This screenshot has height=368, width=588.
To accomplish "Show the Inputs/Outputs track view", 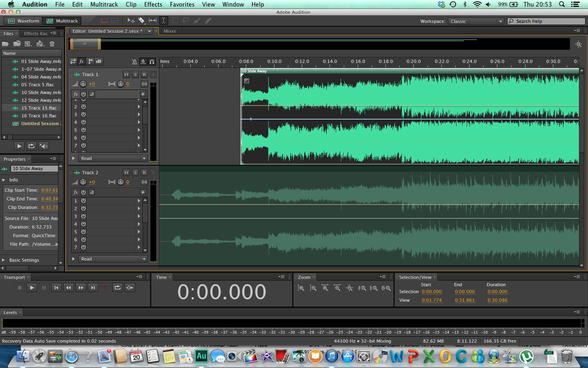I will click(x=73, y=61).
